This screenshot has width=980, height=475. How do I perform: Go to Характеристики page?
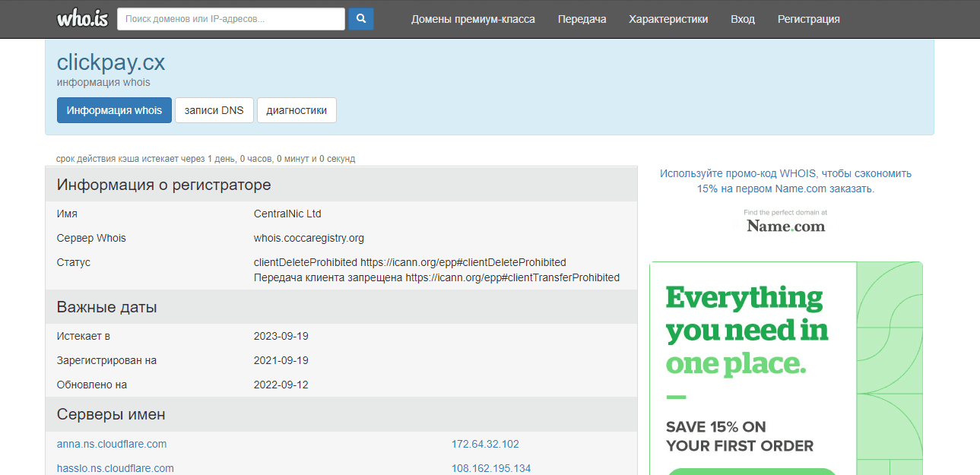tap(668, 19)
